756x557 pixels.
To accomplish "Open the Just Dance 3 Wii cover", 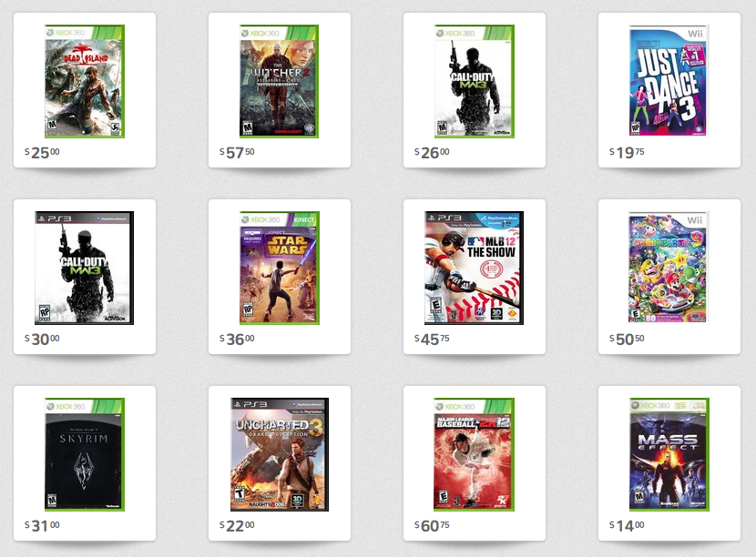I will (669, 81).
